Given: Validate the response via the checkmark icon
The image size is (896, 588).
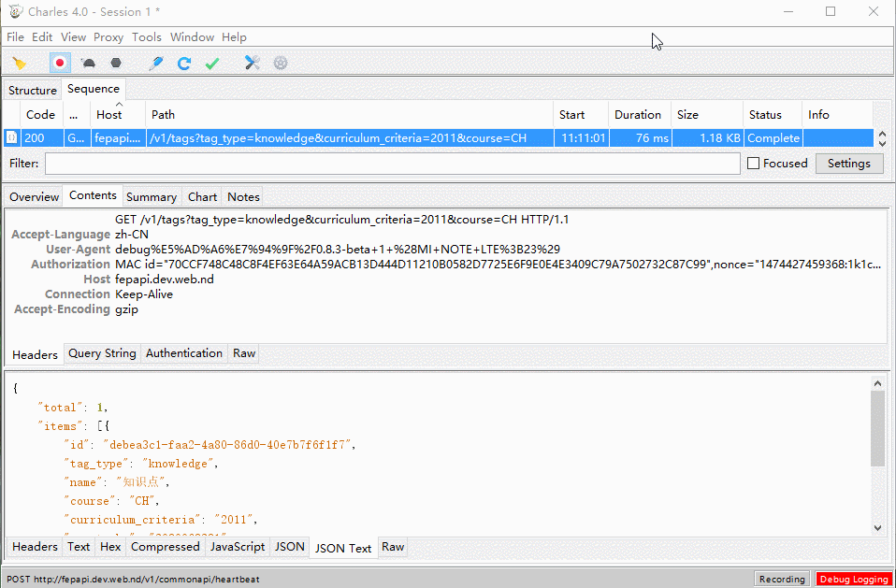Looking at the screenshot, I should click(x=211, y=63).
